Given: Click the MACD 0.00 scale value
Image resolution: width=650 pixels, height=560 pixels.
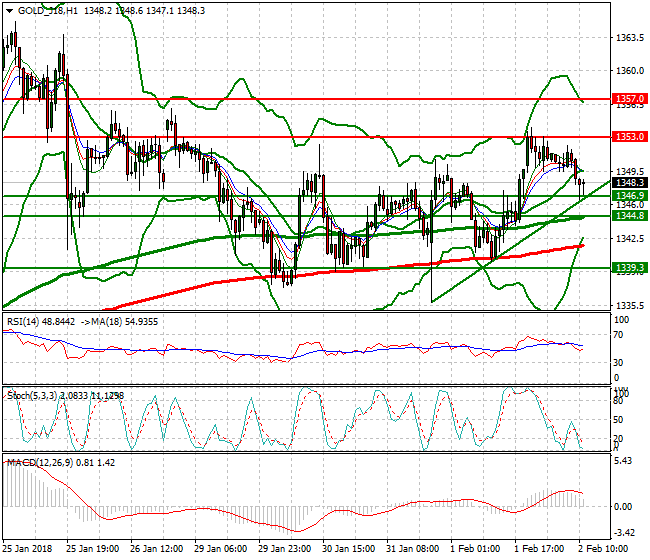Looking at the screenshot, I should pyautogui.click(x=623, y=507).
